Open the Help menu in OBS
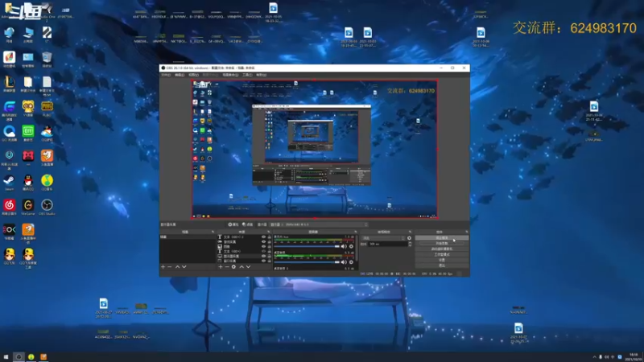644x362 pixels. click(261, 75)
